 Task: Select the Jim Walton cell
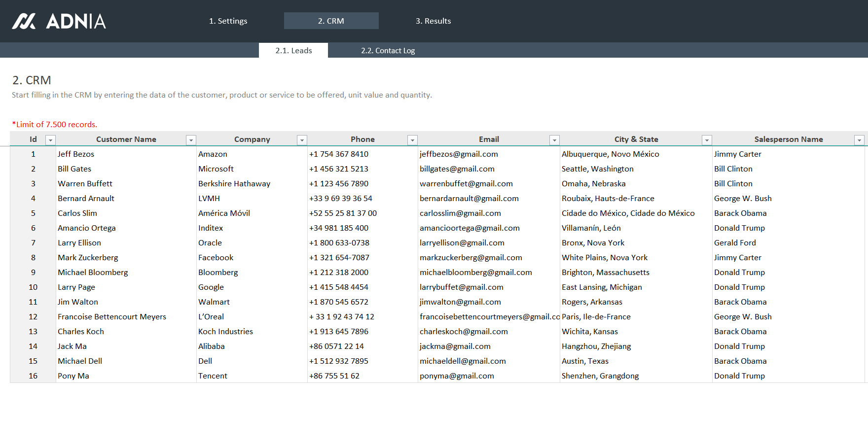tap(126, 302)
